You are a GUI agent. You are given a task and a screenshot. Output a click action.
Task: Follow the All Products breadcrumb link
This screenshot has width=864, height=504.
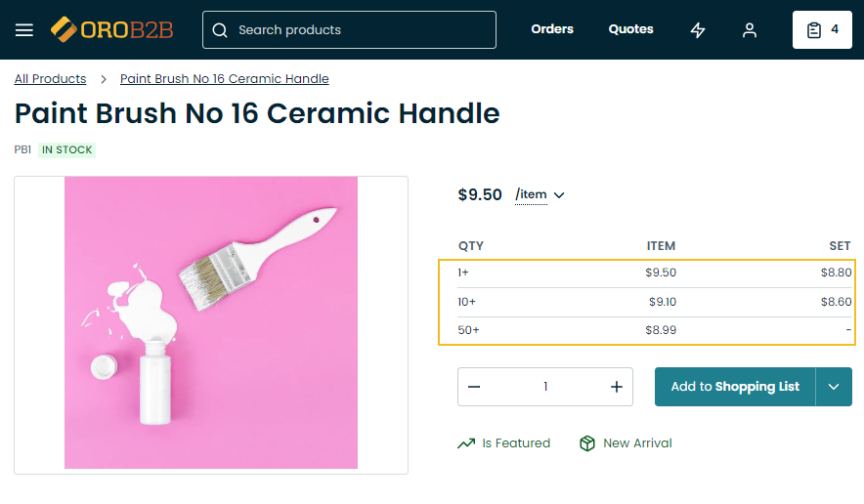click(50, 79)
